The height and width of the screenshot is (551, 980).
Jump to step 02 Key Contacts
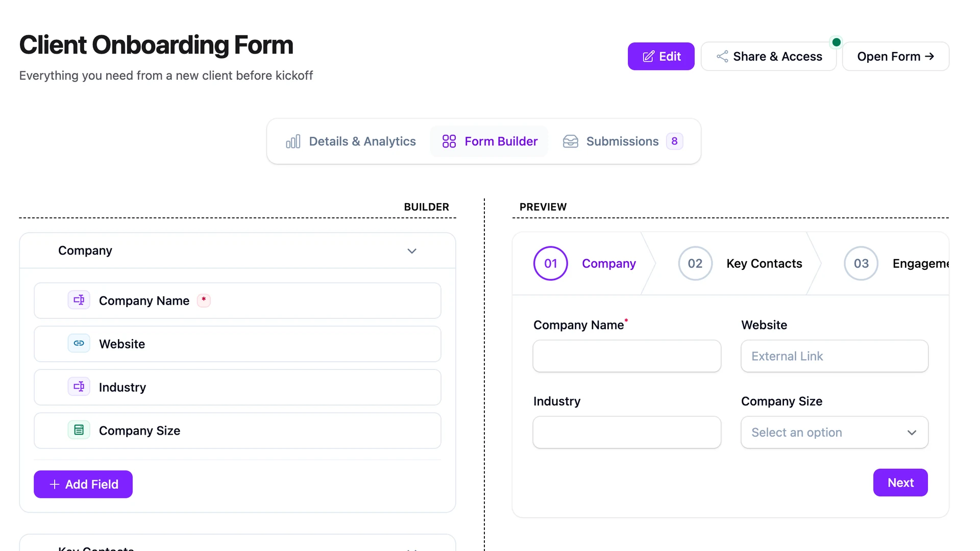[x=740, y=264]
